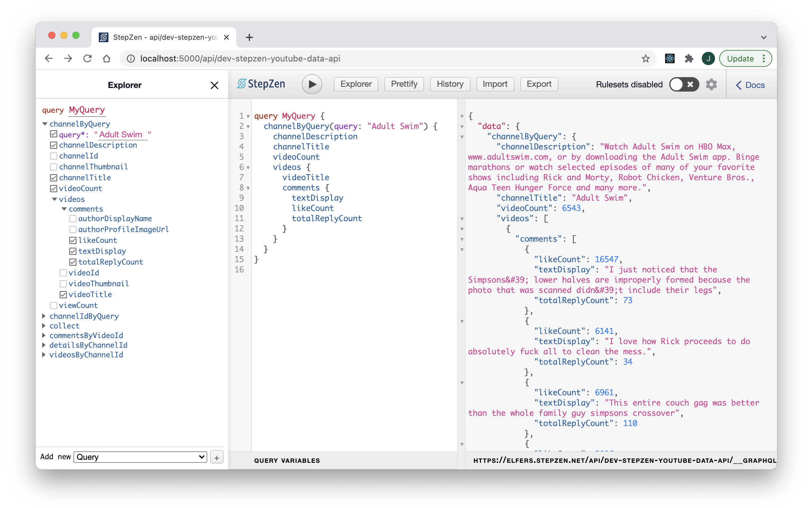Click the Prettify icon

(404, 84)
